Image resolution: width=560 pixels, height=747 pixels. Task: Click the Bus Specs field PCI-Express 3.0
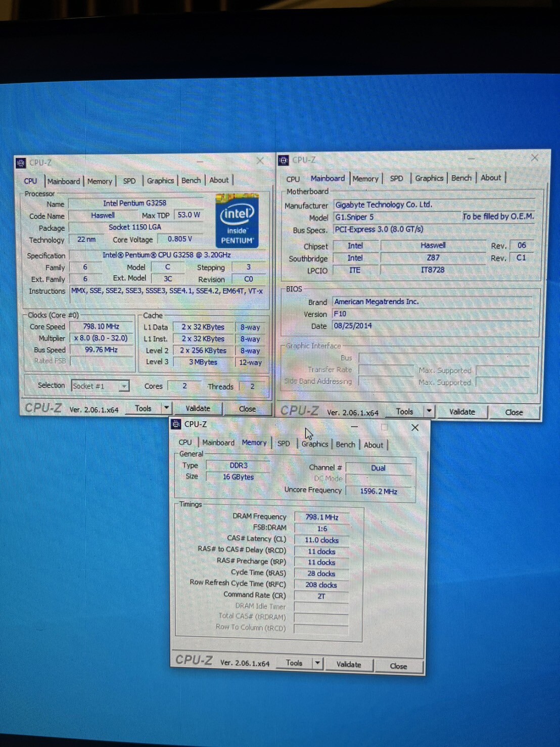(434, 229)
